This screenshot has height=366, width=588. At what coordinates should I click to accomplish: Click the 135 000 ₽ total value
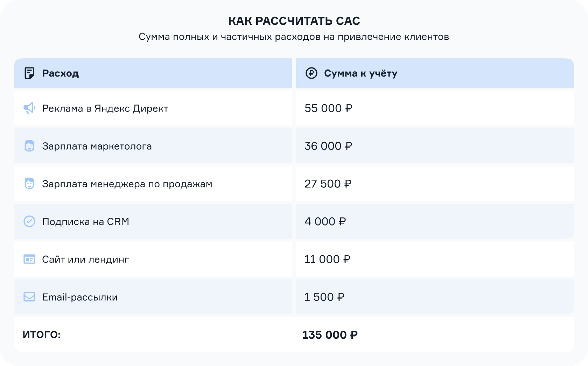[330, 335]
